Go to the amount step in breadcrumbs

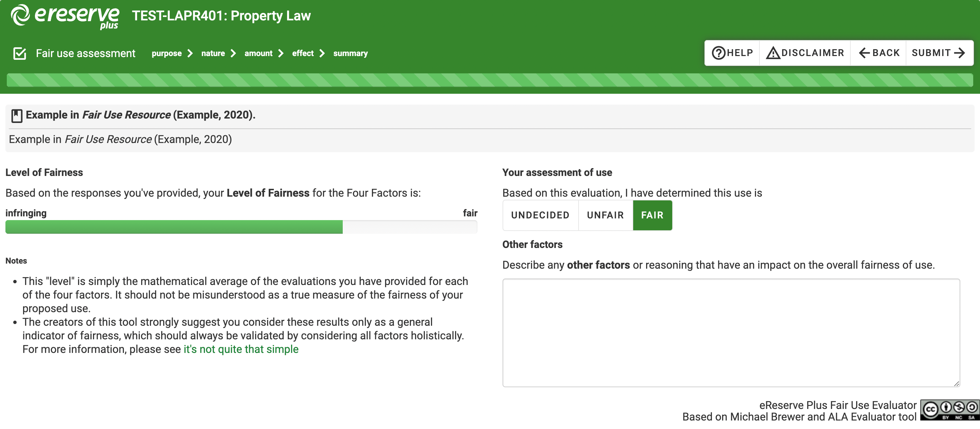[x=258, y=53]
